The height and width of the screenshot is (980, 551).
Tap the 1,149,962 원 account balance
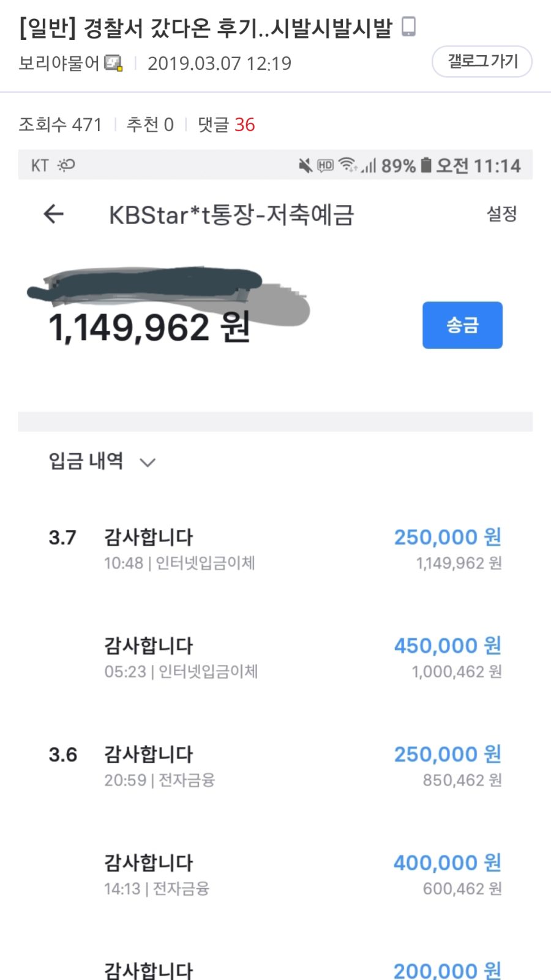click(x=149, y=327)
